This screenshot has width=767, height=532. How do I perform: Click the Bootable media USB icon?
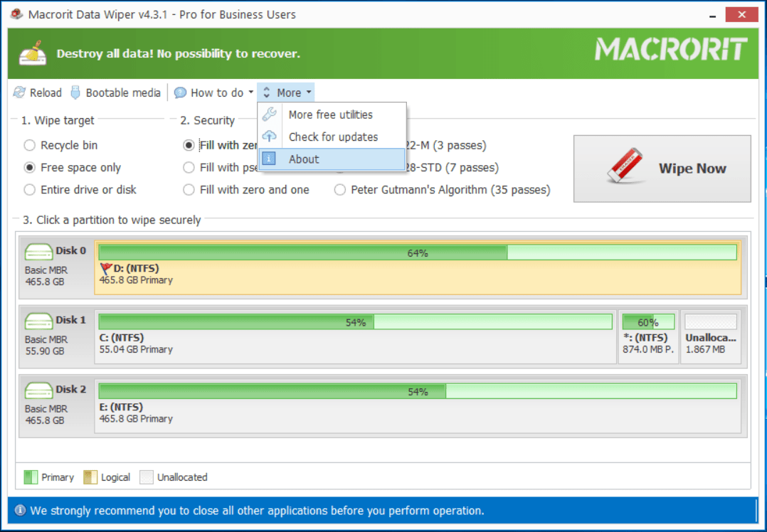tap(75, 92)
